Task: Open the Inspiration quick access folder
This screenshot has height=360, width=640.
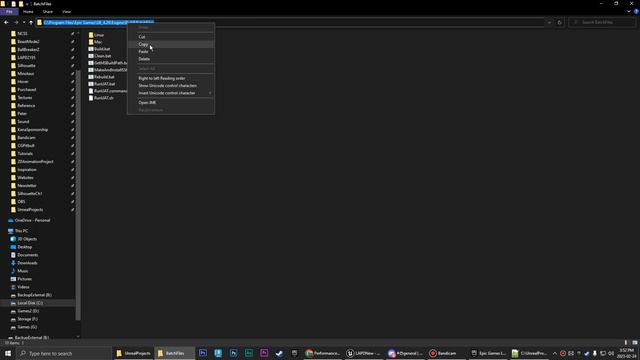Action: pos(27,169)
